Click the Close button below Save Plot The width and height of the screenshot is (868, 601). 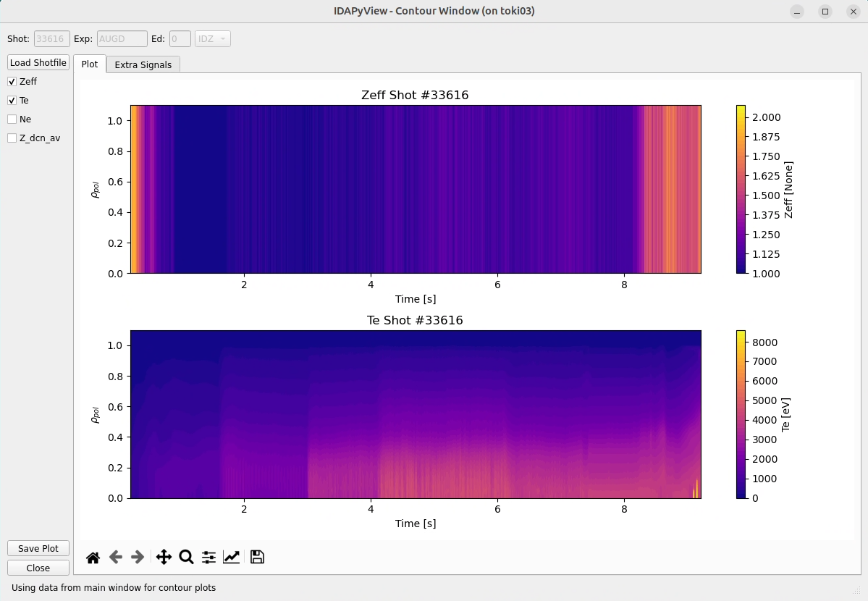tap(38, 568)
